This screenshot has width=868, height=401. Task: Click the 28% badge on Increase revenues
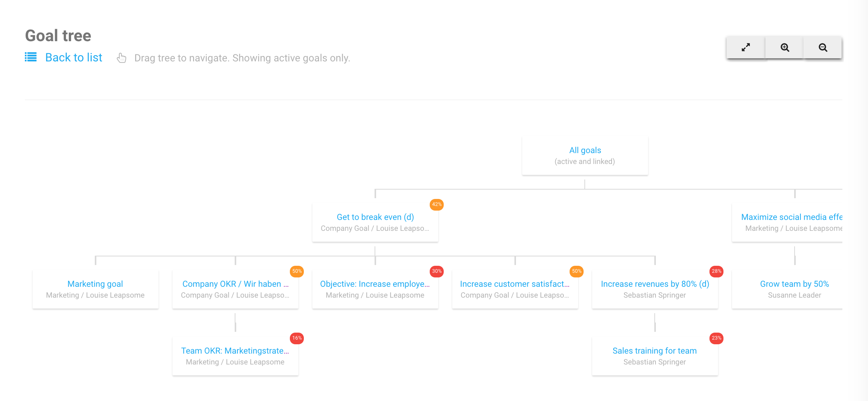[716, 271]
